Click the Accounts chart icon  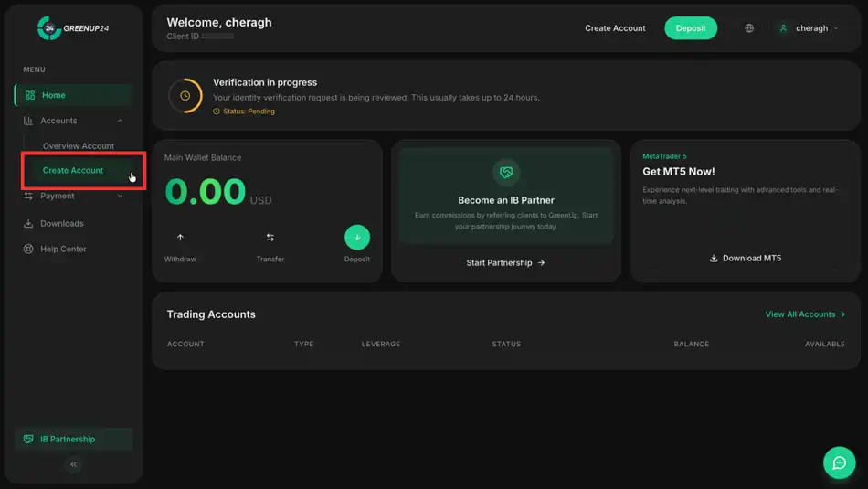click(x=28, y=121)
